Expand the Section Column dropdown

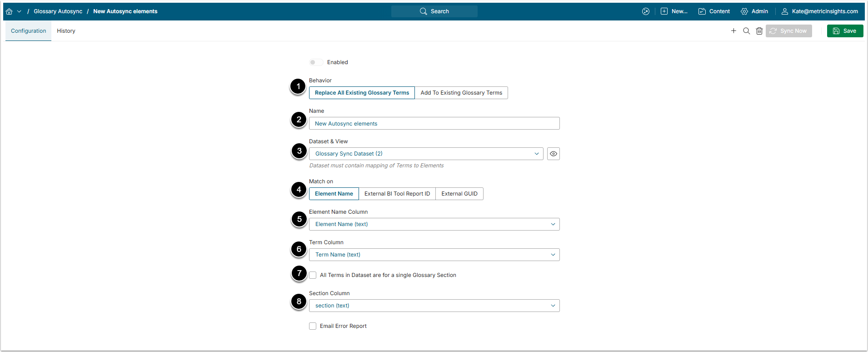[x=434, y=306]
